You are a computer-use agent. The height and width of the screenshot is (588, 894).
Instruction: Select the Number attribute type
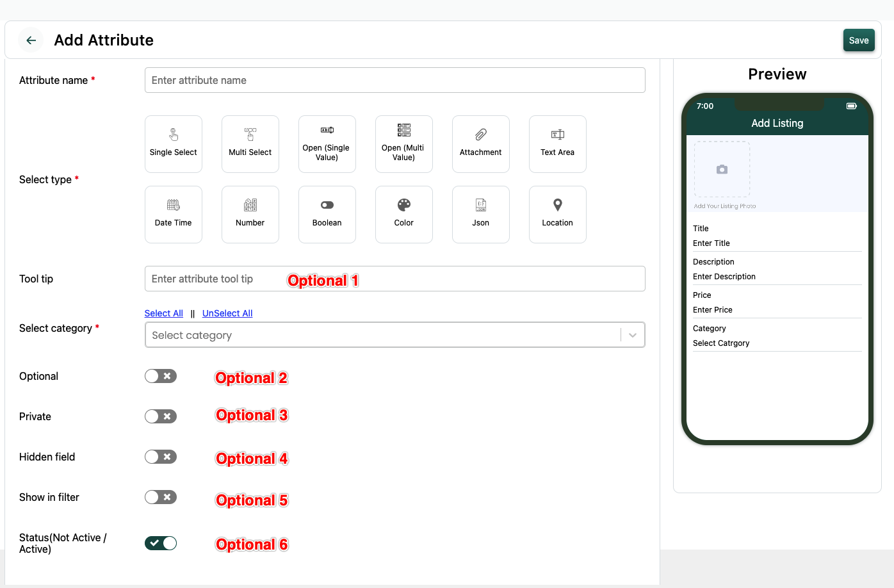[250, 215]
